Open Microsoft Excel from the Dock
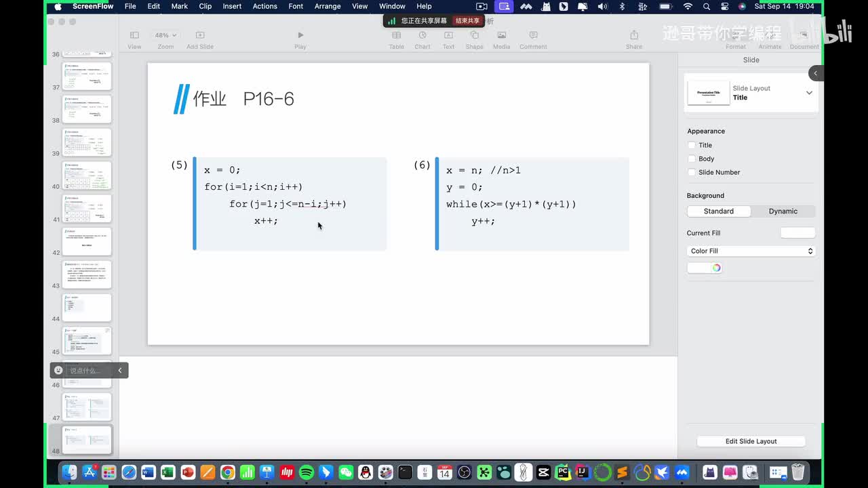868x488 pixels. click(168, 472)
